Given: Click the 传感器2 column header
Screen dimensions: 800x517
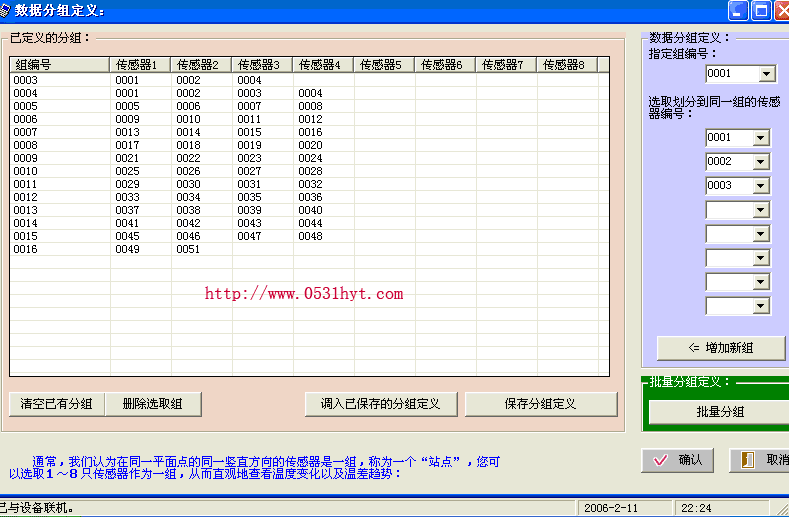Looking at the screenshot, I should (201, 65).
